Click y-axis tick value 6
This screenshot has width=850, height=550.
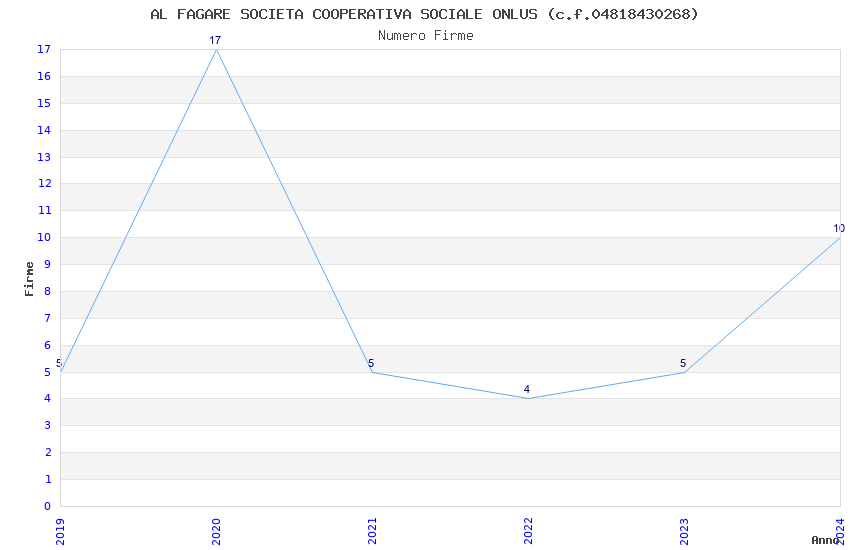coord(48,345)
